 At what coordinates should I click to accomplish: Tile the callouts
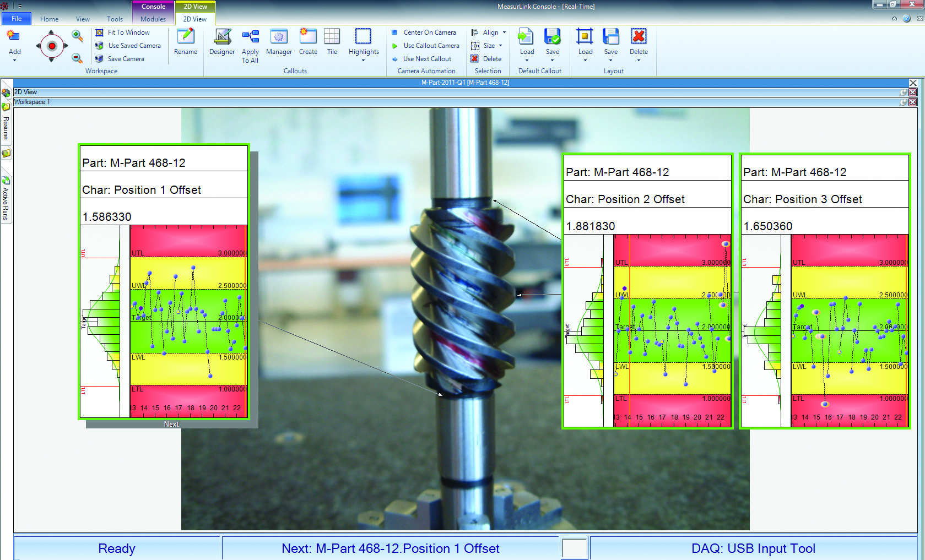[x=332, y=42]
